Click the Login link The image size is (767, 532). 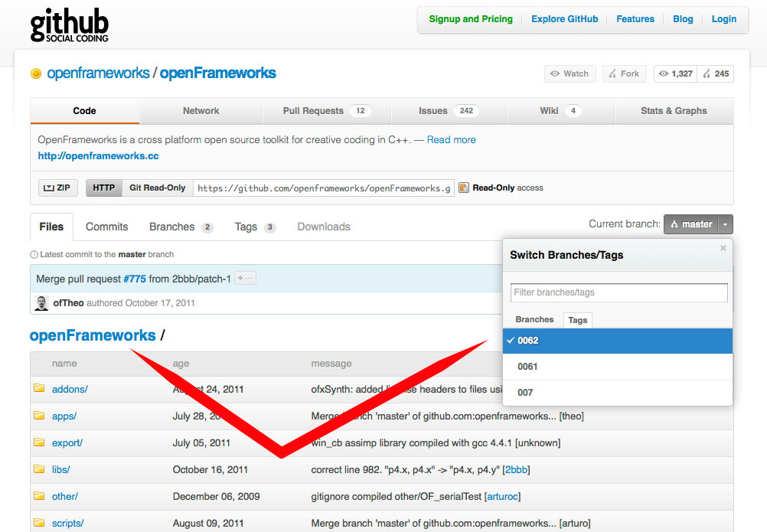coord(724,19)
